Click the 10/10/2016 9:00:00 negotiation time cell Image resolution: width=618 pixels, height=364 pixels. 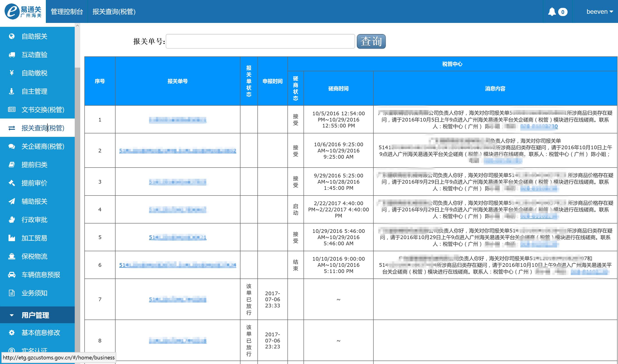(338, 265)
